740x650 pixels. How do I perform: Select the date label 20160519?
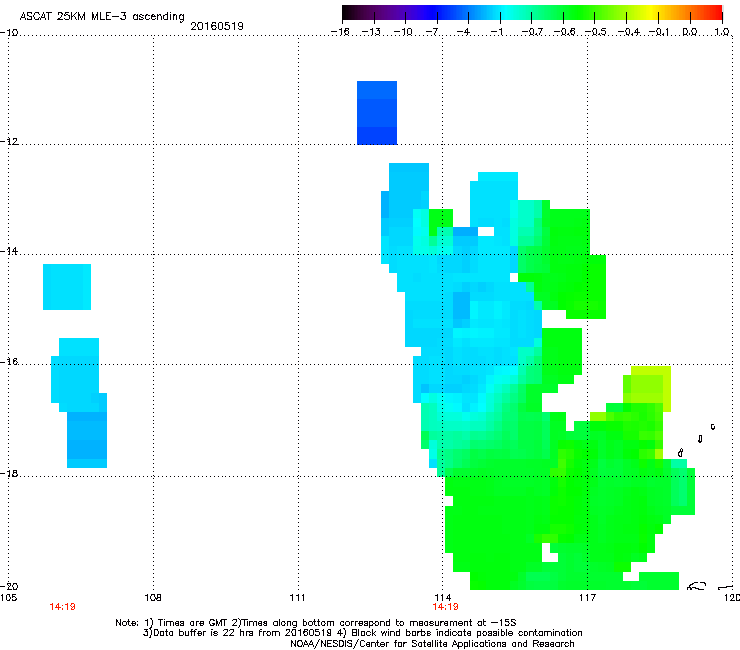pos(217,26)
